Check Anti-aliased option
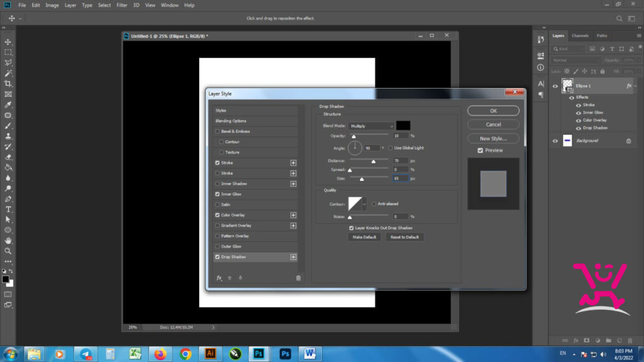 click(374, 204)
